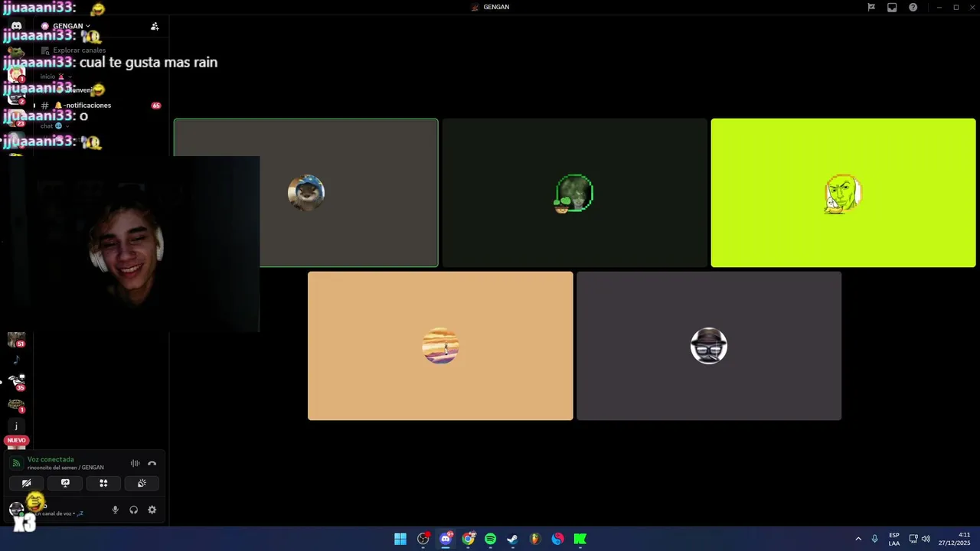Click the invite people icon beside GENGAN
This screenshot has height=551, width=980.
coord(155,26)
